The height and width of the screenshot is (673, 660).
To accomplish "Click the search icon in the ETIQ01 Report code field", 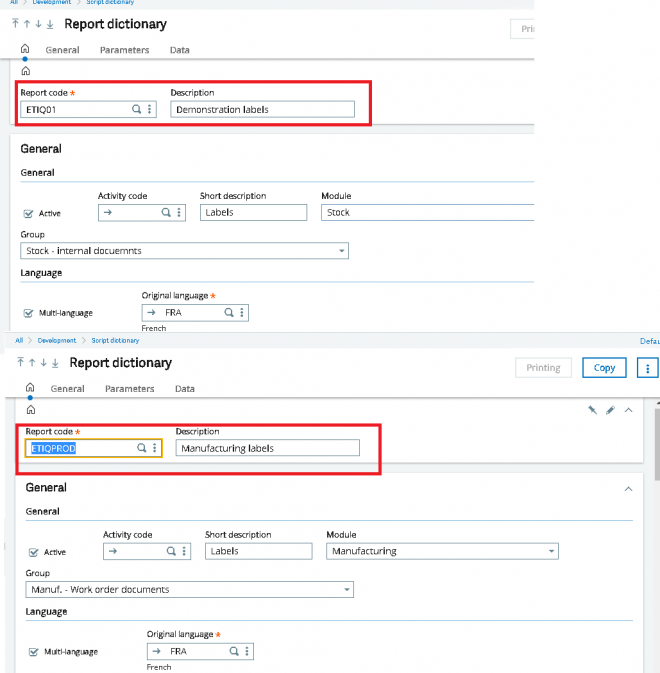I will (136, 110).
